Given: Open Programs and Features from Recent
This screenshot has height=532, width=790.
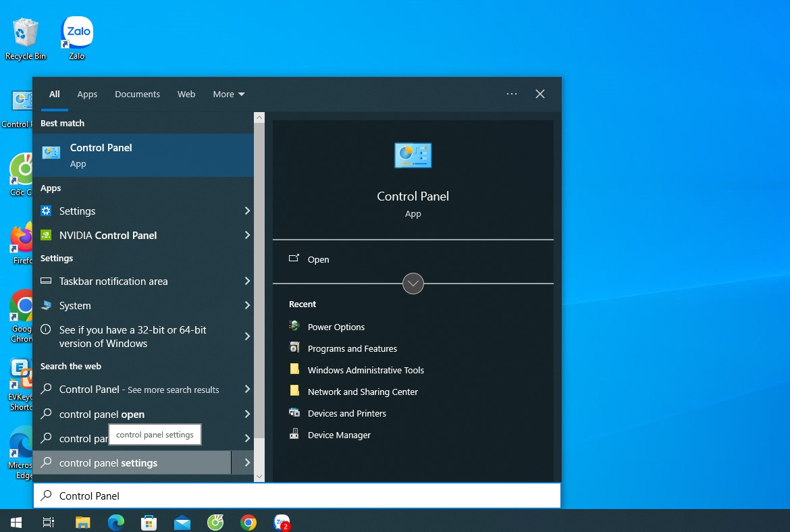Looking at the screenshot, I should (352, 348).
